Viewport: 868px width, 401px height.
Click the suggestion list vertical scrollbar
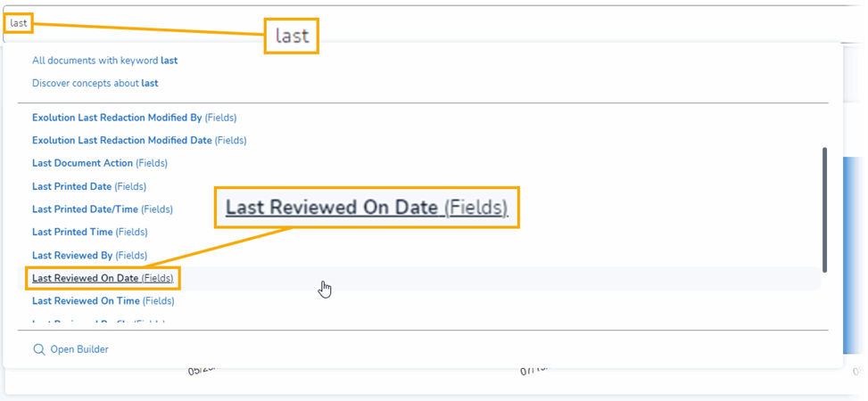click(x=825, y=209)
